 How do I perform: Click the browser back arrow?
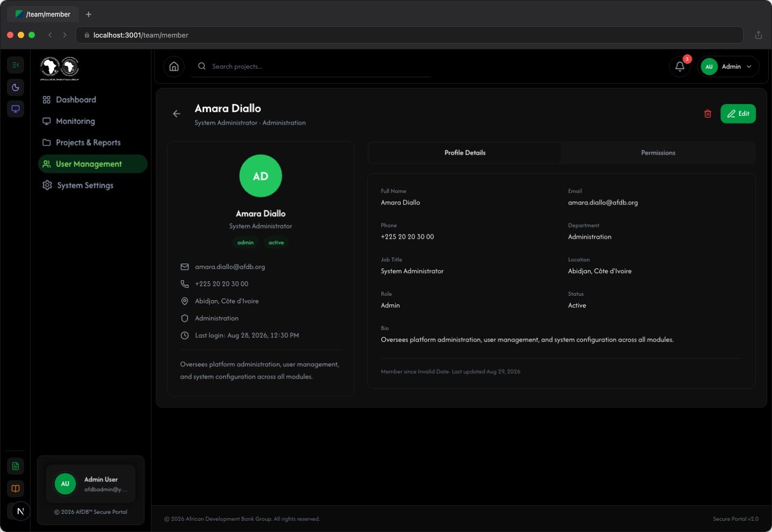50,35
